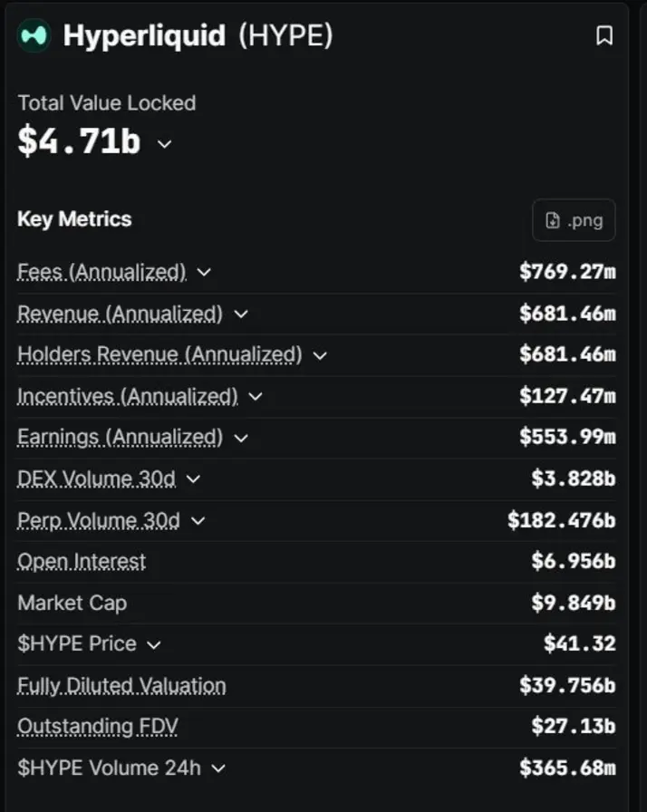This screenshot has width=647, height=812.
Task: Click the bookmark icon for Hyperliquid
Action: 604,35
